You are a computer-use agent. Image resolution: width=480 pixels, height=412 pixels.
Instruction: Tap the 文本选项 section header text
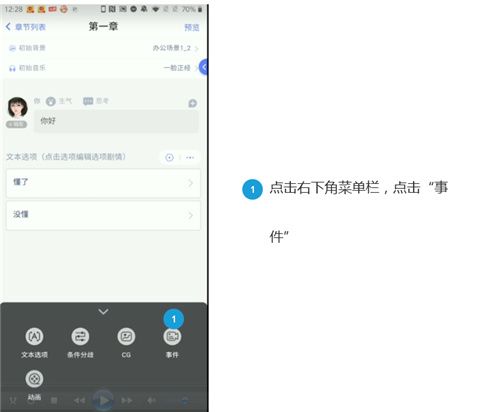pyautogui.click(x=66, y=157)
